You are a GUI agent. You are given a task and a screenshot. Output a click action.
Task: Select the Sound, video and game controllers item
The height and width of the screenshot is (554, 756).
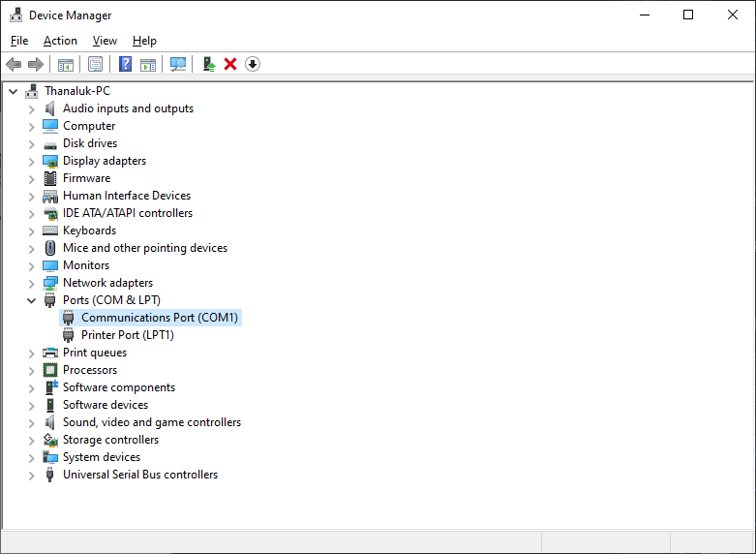click(151, 422)
